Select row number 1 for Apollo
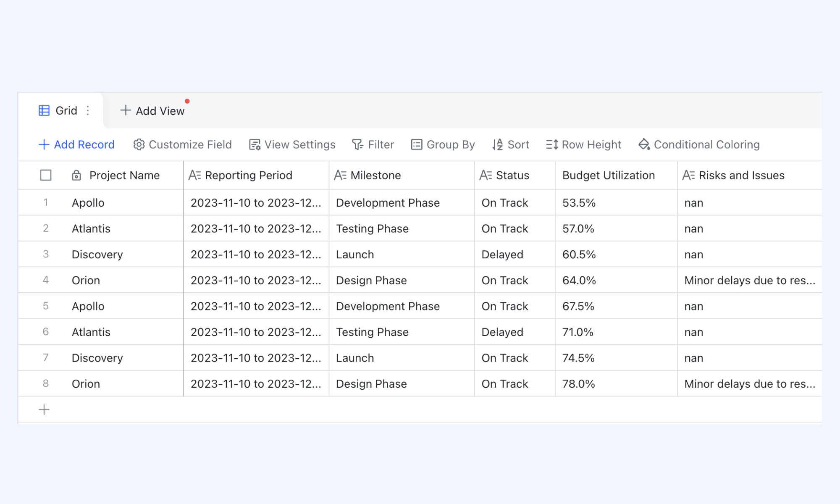 [46, 202]
